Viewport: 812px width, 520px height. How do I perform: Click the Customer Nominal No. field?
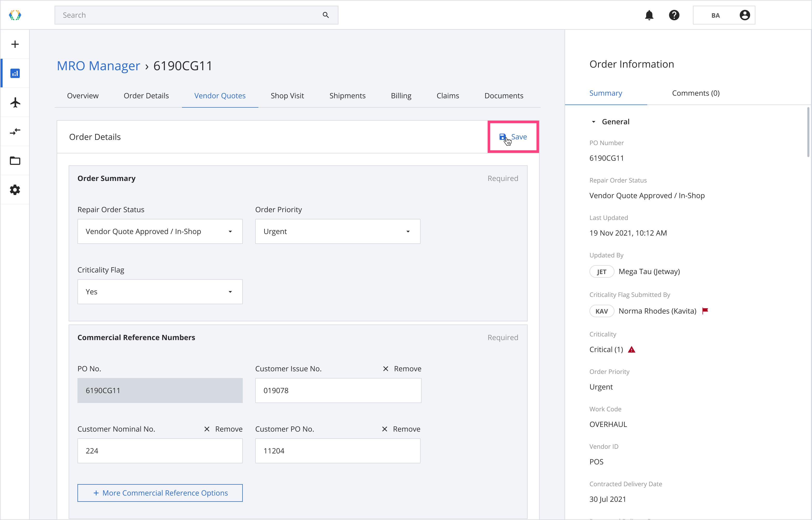(x=160, y=451)
